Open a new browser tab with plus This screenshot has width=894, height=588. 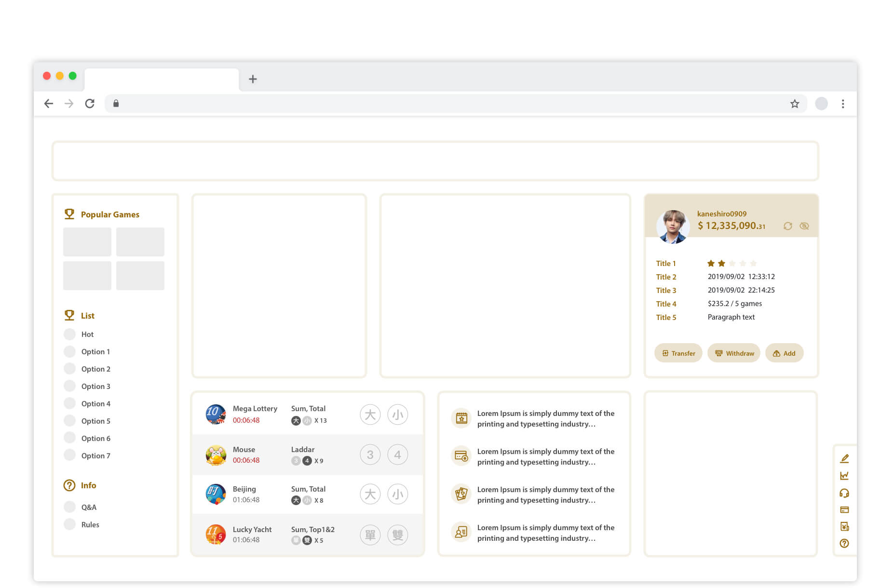click(x=253, y=79)
